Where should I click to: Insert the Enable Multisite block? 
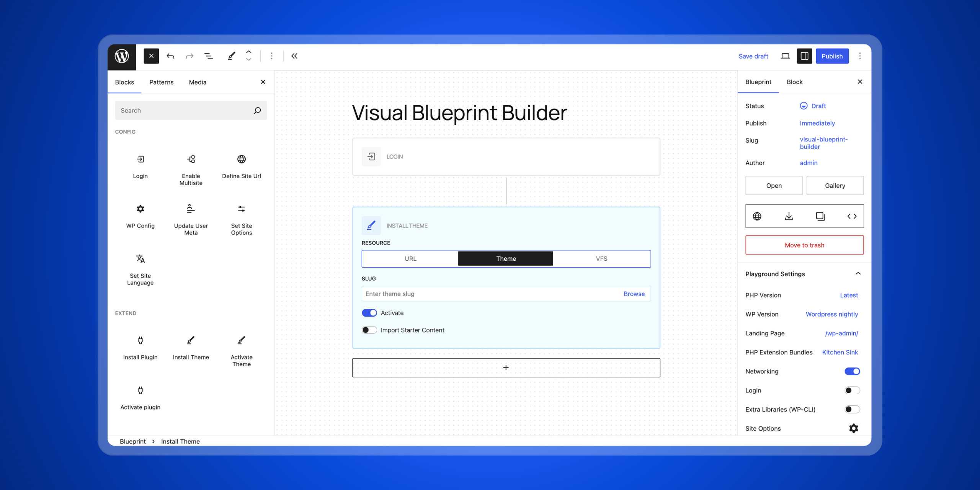click(x=191, y=170)
